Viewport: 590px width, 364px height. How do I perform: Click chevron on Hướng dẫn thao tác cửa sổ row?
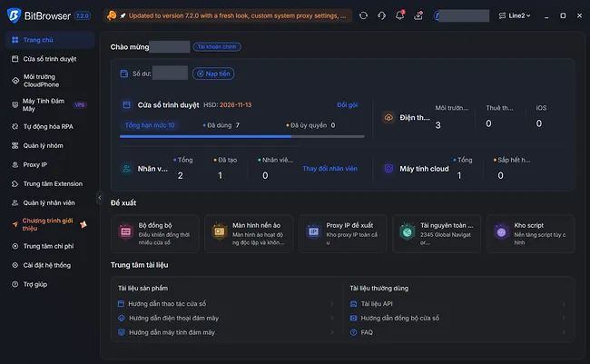(x=332, y=304)
